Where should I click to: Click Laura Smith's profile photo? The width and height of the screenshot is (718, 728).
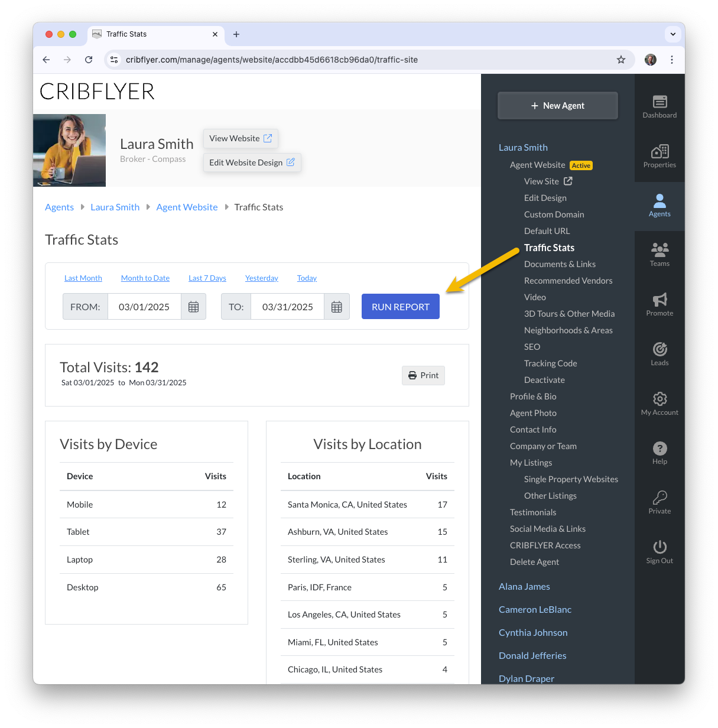point(69,151)
